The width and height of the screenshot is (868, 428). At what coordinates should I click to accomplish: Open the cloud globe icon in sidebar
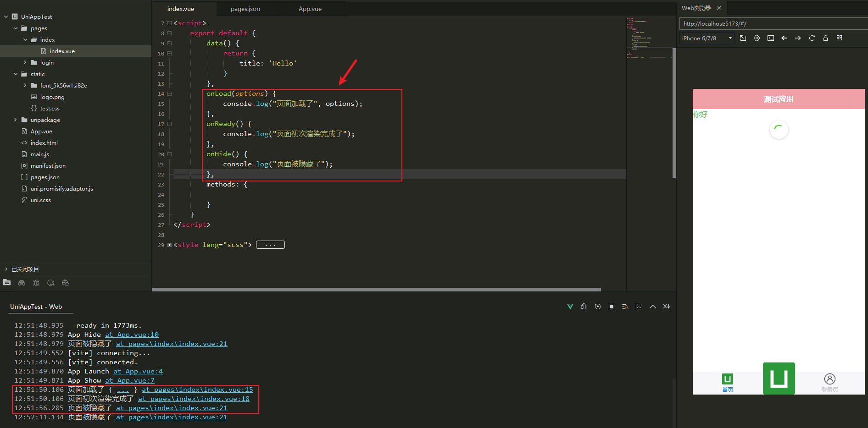[x=66, y=283]
